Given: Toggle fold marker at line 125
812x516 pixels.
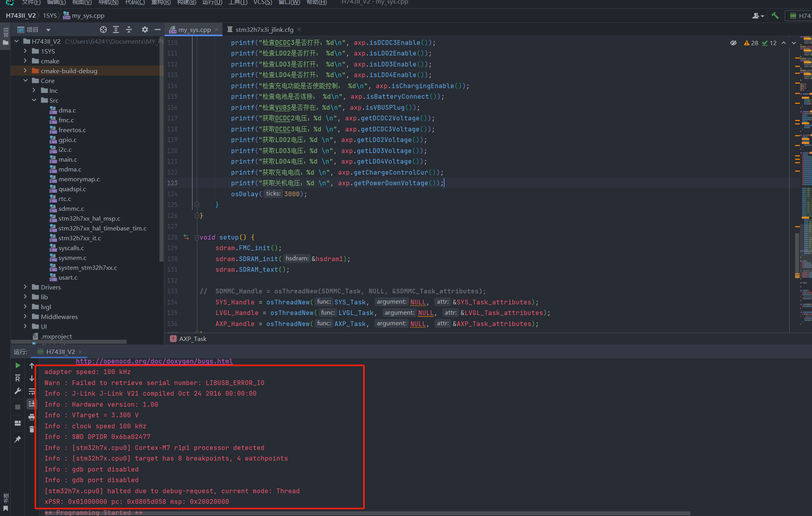Looking at the screenshot, I should click(197, 205).
